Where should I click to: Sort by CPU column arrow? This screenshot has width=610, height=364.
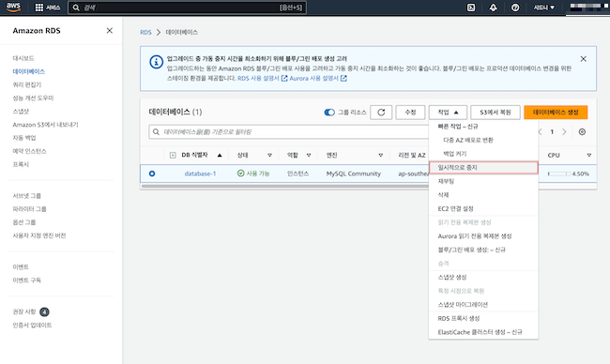click(589, 155)
